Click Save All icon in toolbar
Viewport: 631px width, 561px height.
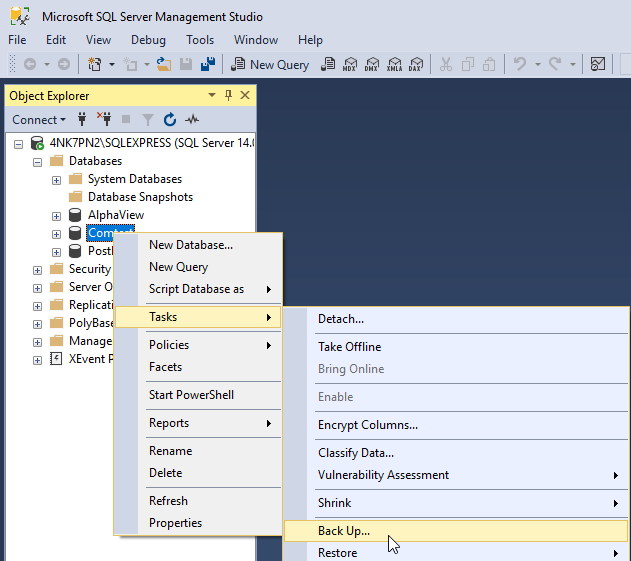(208, 64)
